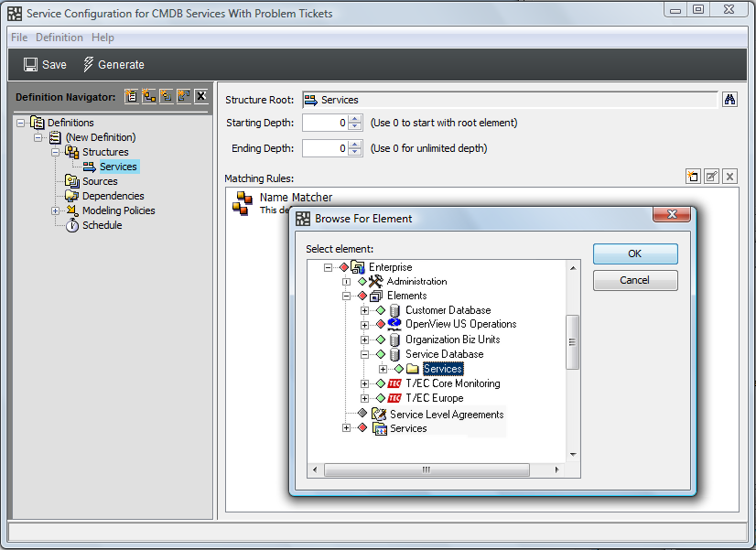Viewport: 756px width, 550px height.
Task: Click the Dependencies icon in navigator
Action: pyautogui.click(x=71, y=196)
